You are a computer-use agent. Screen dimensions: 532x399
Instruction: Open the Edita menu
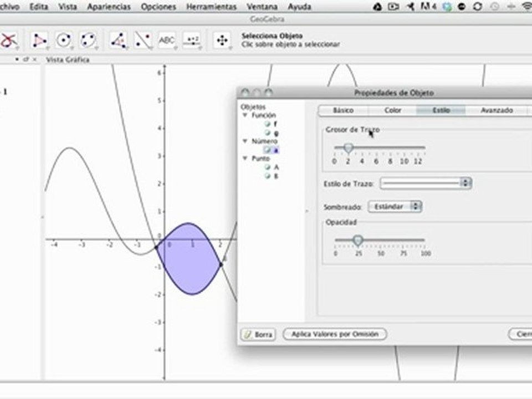click(39, 7)
